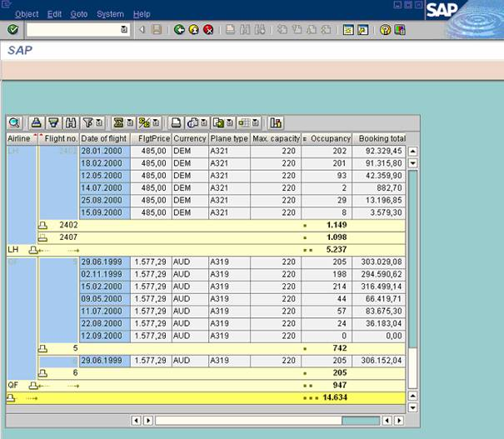This screenshot has height=439, width=504.
Task: Sort the list in descending order
Action: coord(52,122)
